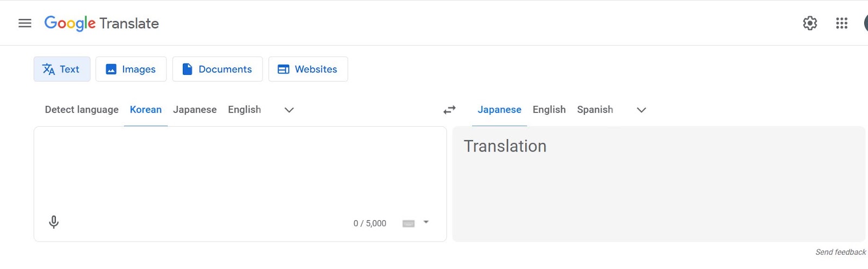Open the input tools dropdown arrow
The width and height of the screenshot is (868, 269).
426,222
